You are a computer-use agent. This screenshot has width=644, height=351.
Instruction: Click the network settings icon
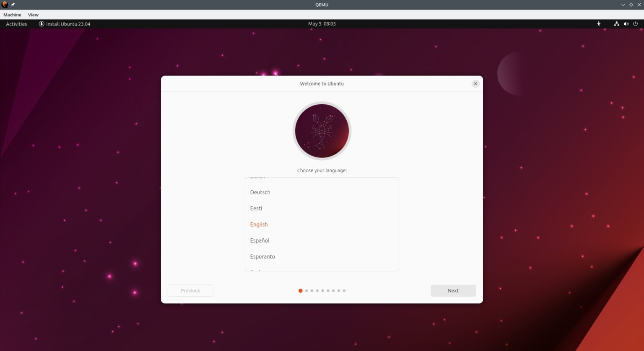(616, 24)
